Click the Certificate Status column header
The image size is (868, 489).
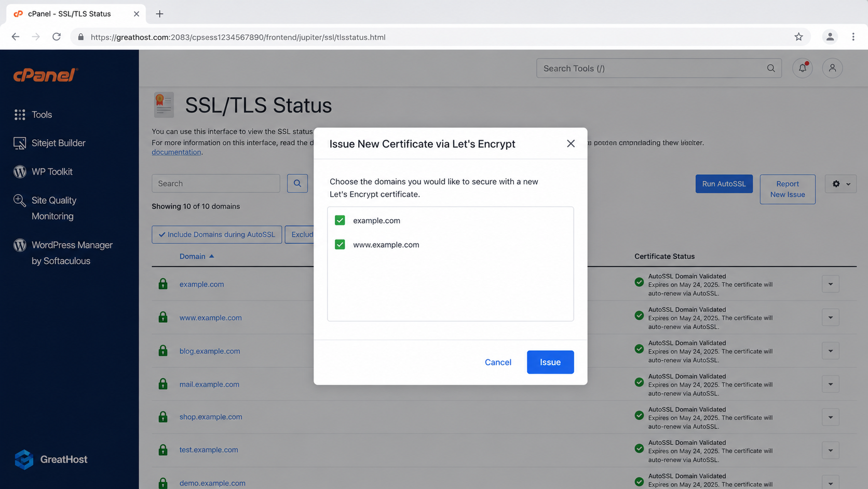664,256
